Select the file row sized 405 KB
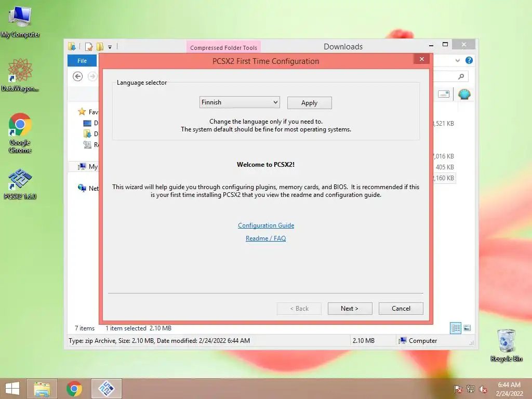Screen dimensions: 532x399 click(445, 167)
